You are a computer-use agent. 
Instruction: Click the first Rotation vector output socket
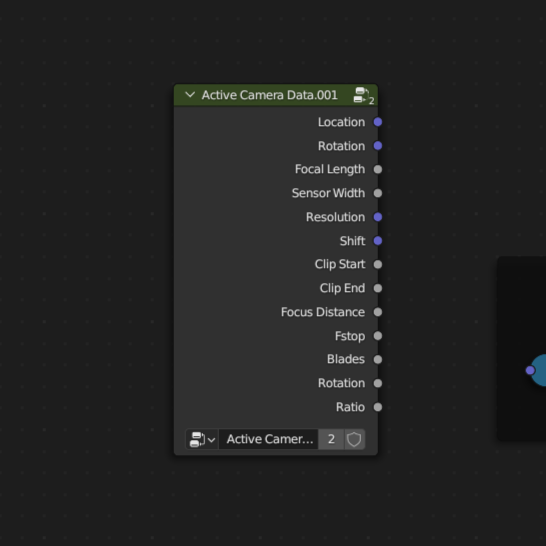(x=378, y=146)
